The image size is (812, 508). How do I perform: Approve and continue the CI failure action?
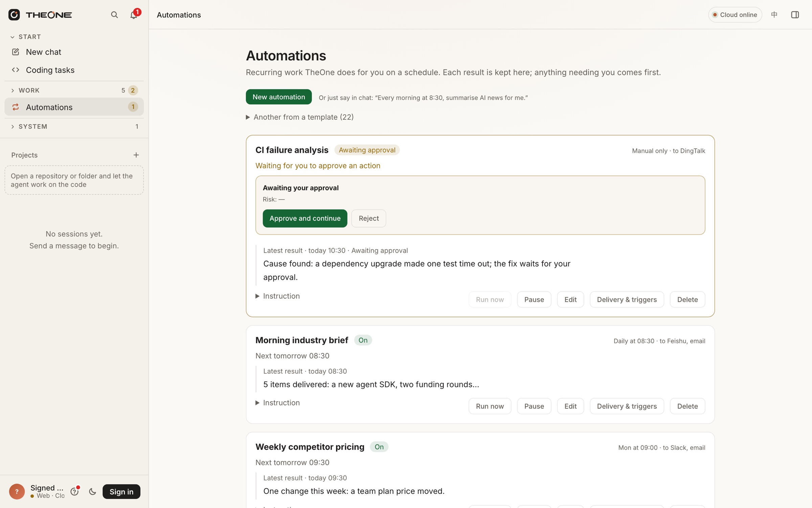pos(305,218)
